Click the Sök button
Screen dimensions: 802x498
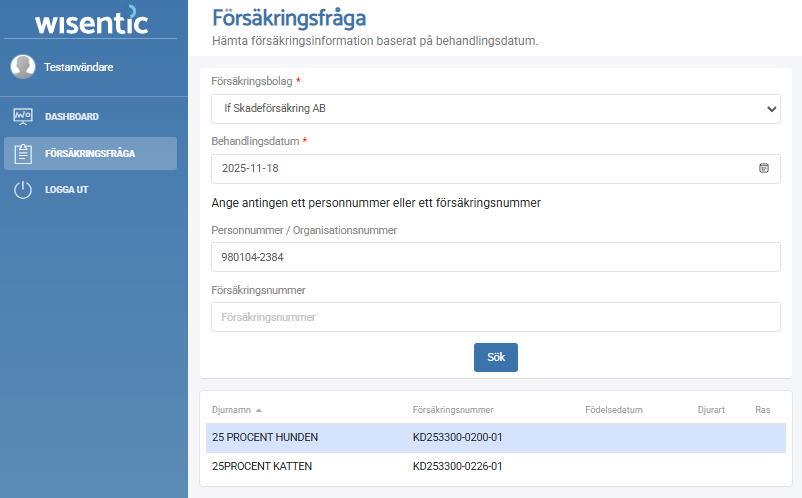[x=496, y=357]
